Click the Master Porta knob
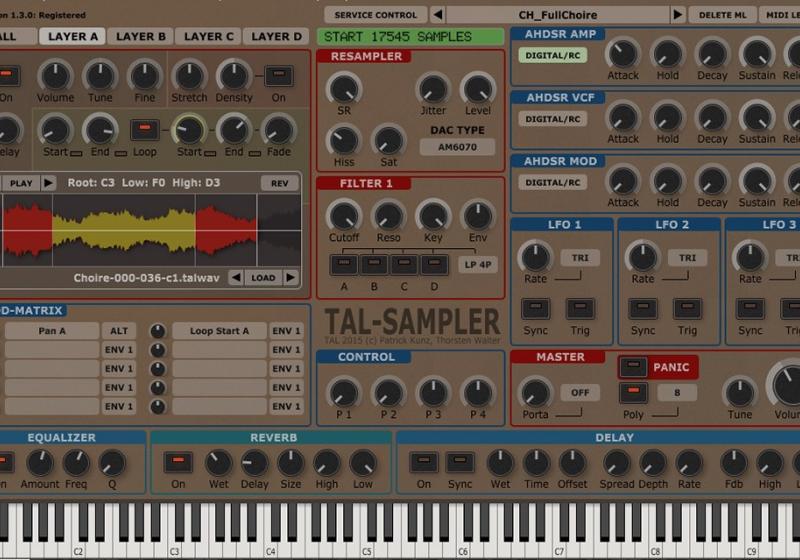 coord(535,392)
